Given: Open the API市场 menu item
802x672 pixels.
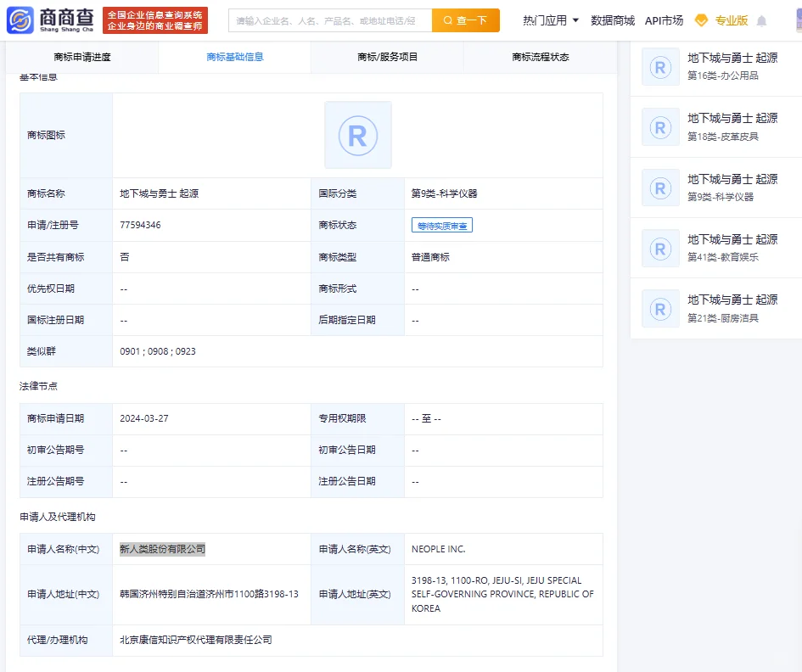Looking at the screenshot, I should tap(664, 20).
